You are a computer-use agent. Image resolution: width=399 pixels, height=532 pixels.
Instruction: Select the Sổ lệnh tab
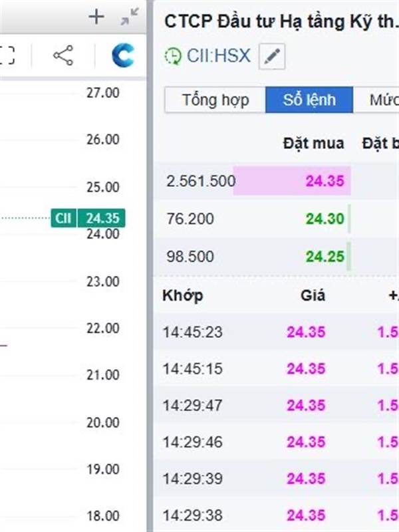click(309, 100)
